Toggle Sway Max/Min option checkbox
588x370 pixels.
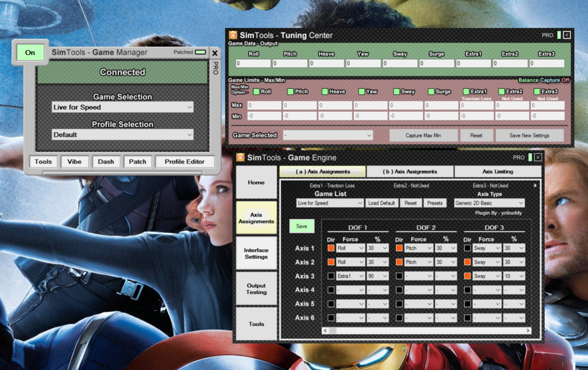396,91
